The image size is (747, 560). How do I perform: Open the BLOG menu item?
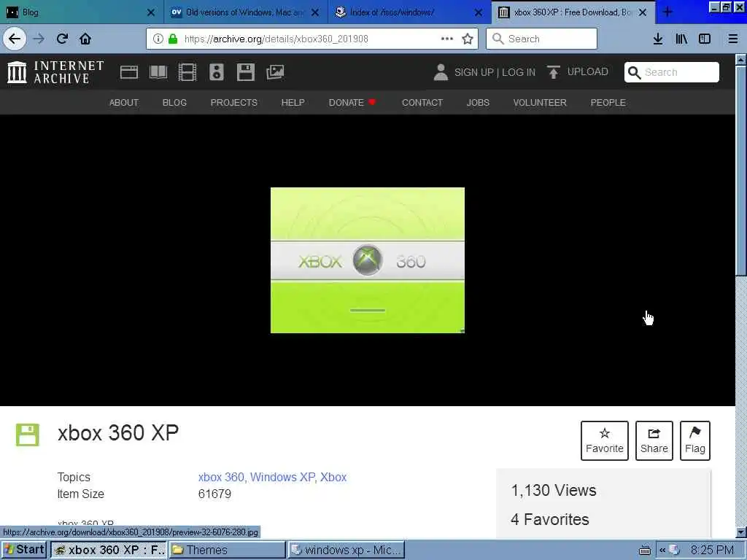[174, 102]
